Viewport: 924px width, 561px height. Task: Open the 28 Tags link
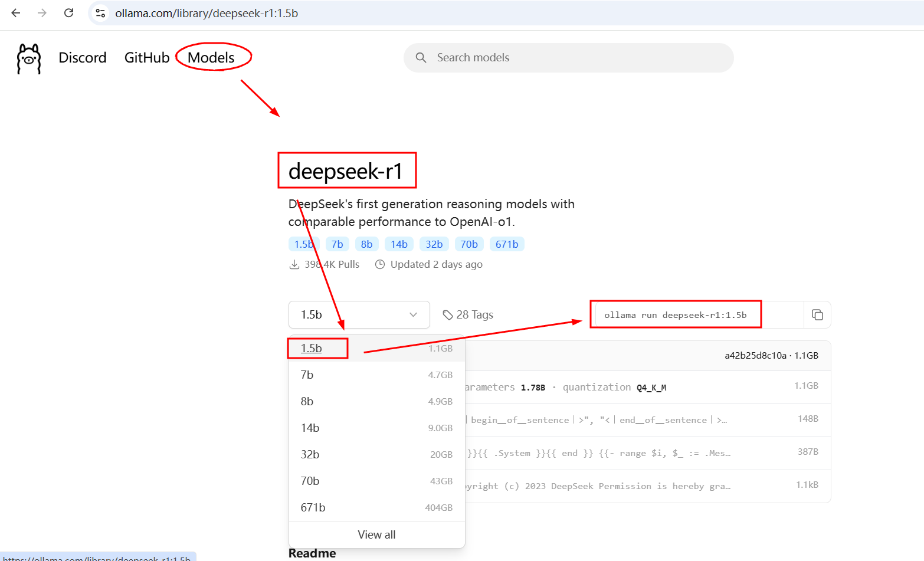(x=468, y=315)
